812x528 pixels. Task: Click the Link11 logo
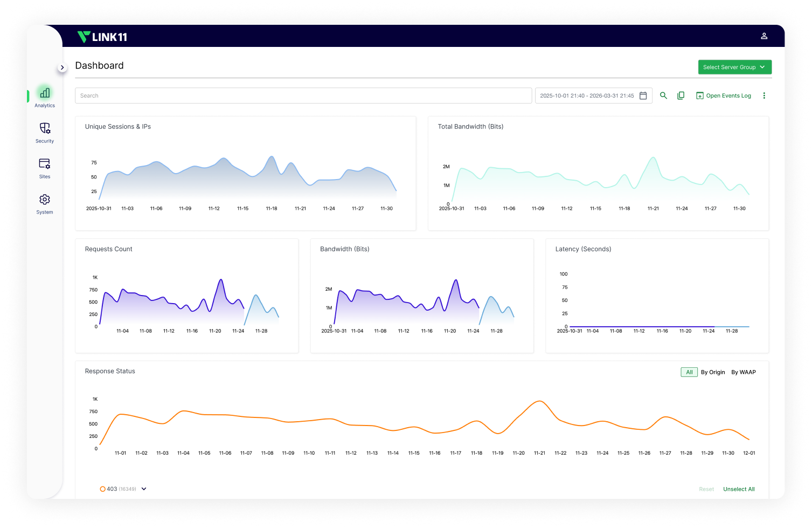(x=102, y=37)
